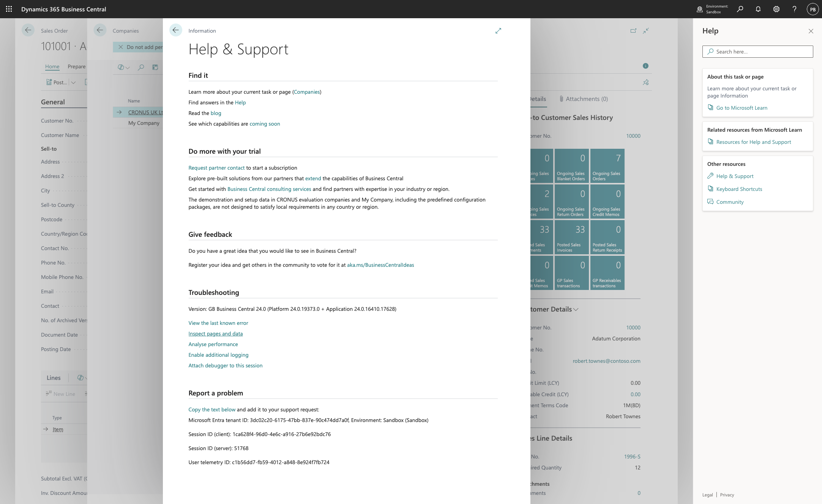The image size is (822, 504).
Task: Click the blue information icon on Sales Order
Action: click(645, 66)
